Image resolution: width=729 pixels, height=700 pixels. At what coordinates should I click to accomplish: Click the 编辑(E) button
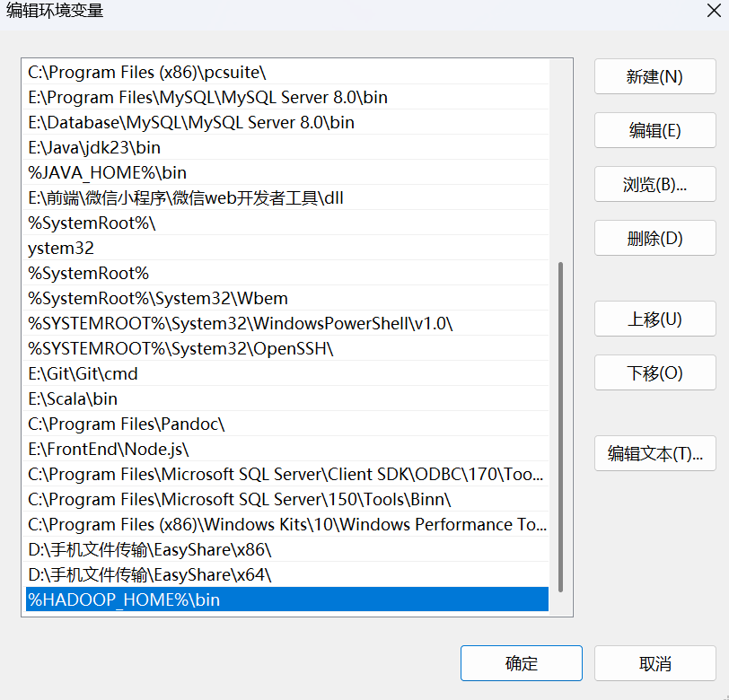tap(654, 131)
